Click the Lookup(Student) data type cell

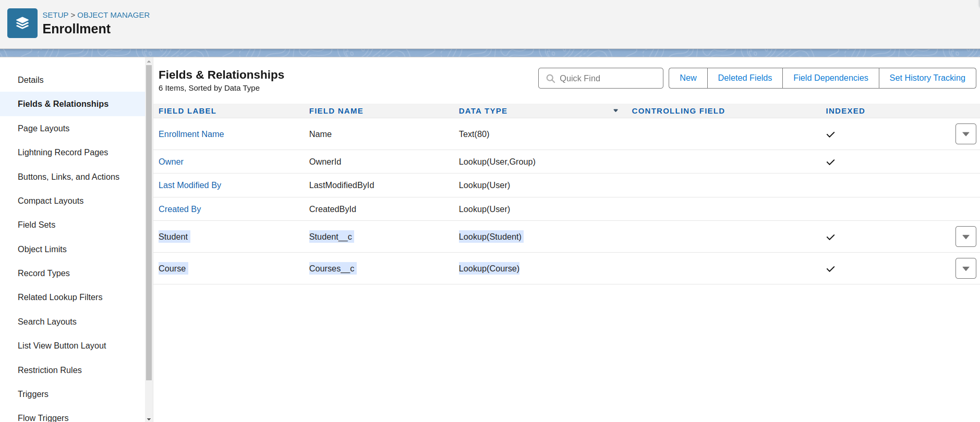[490, 237]
